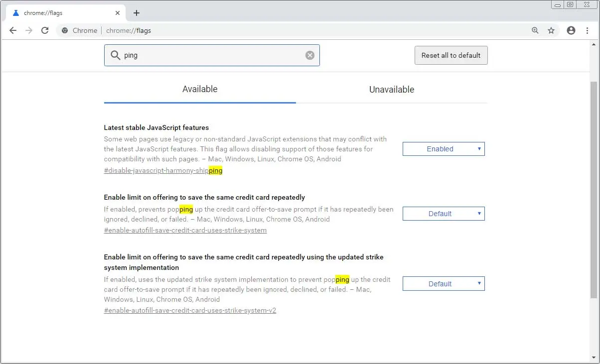Screen dimensions: 600x364
Task: Switch to the Unavailable tab
Action: tap(392, 90)
